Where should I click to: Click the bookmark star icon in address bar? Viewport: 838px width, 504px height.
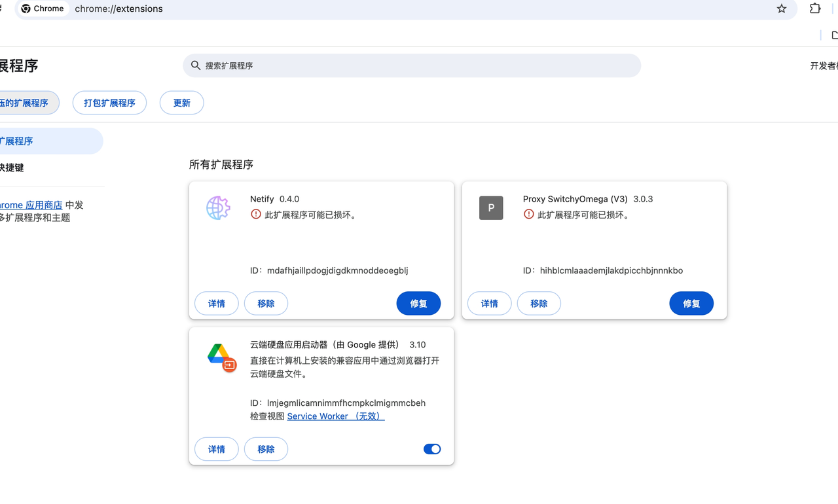pyautogui.click(x=781, y=9)
